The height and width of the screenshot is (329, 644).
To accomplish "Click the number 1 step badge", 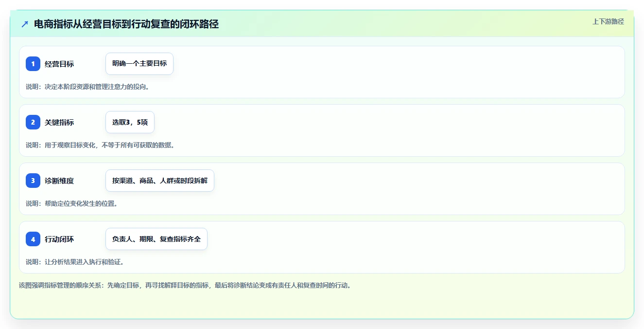I will pos(33,64).
